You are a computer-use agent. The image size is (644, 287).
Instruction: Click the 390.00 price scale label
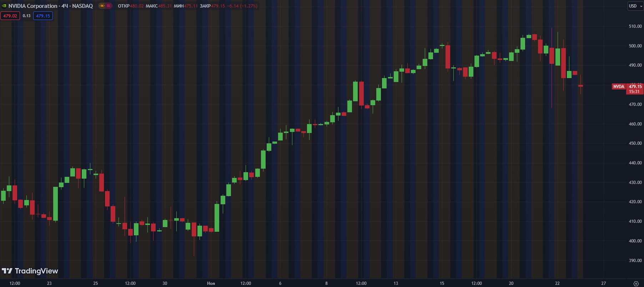[x=635, y=261]
